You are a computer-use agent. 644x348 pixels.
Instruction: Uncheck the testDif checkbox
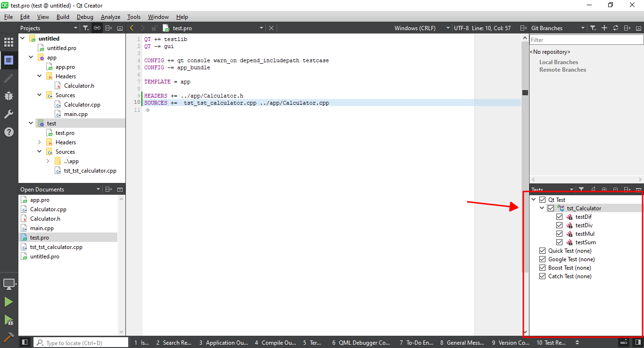559,217
